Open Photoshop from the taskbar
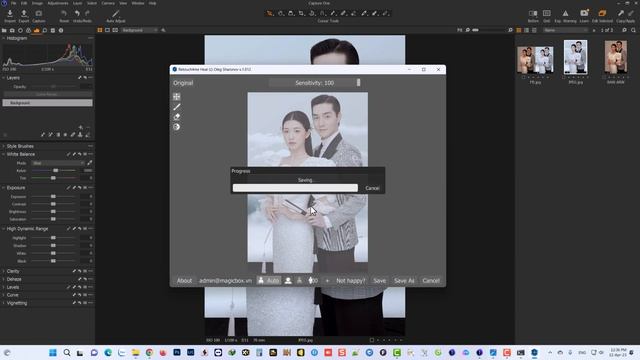This screenshot has width=640, height=360. tap(177, 352)
